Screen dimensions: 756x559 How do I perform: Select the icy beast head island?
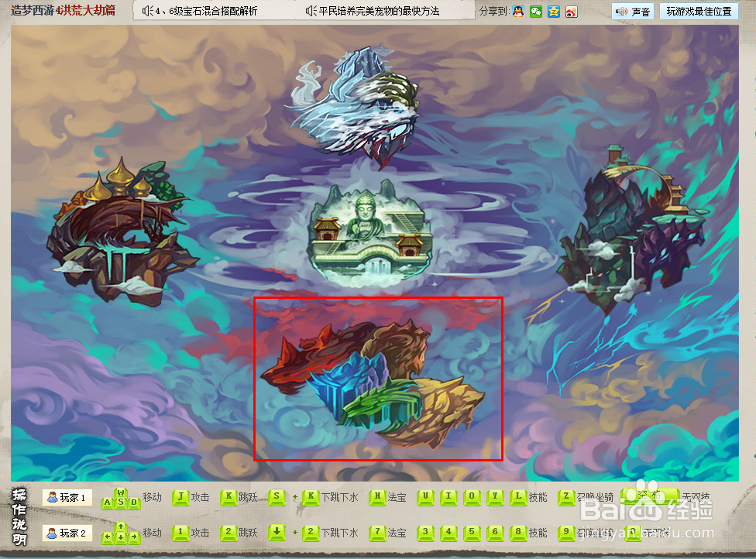click(353, 107)
